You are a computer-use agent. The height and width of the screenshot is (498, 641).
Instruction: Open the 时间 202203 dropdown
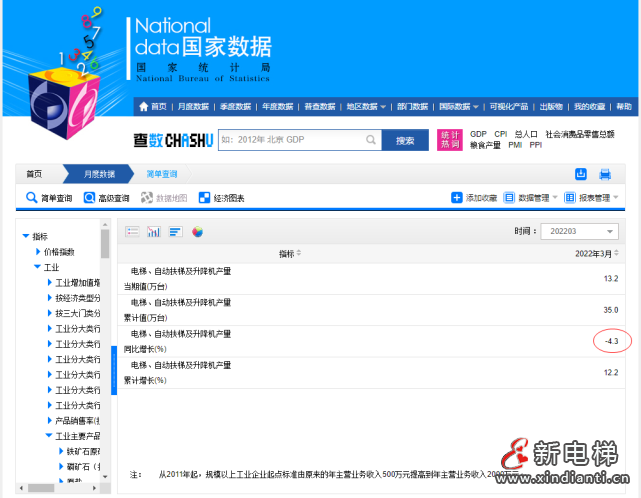(x=579, y=232)
